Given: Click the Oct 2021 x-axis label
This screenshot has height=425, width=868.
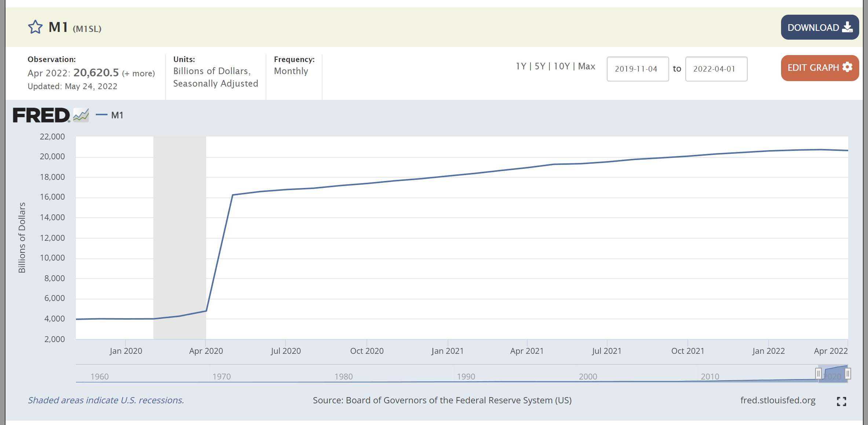Looking at the screenshot, I should tap(688, 351).
